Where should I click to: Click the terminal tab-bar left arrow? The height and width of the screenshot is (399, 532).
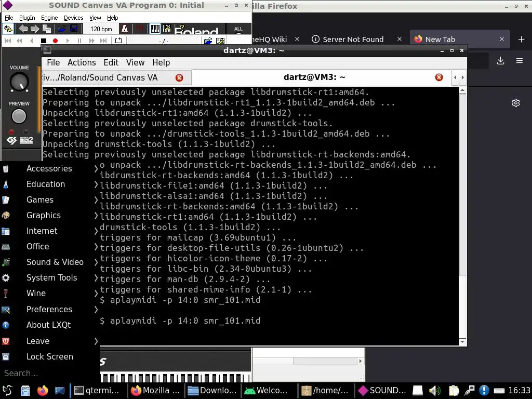[x=455, y=77]
